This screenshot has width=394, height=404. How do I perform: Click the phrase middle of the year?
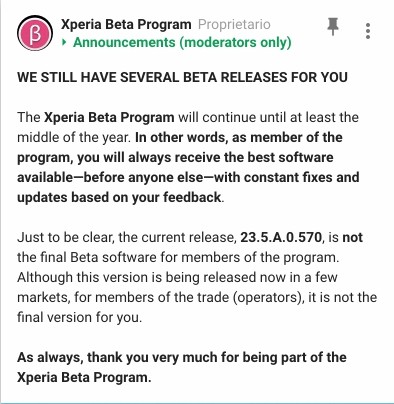pyautogui.click(x=74, y=137)
